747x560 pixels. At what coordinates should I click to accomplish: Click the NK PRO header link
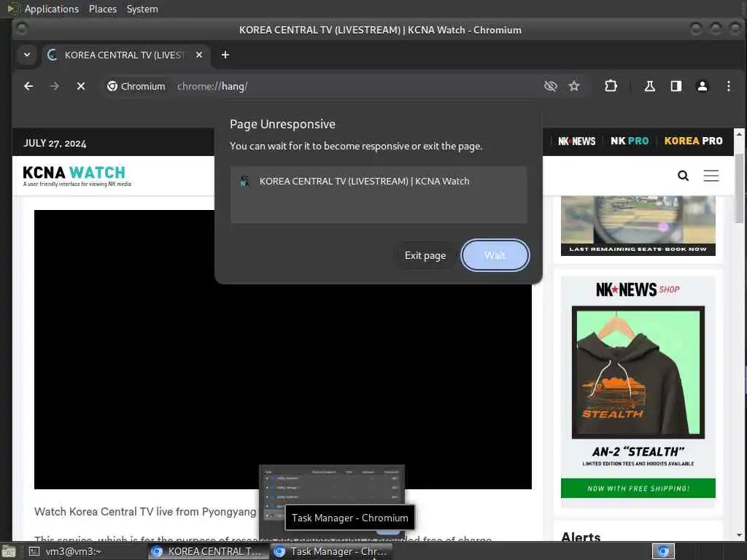[x=630, y=141]
